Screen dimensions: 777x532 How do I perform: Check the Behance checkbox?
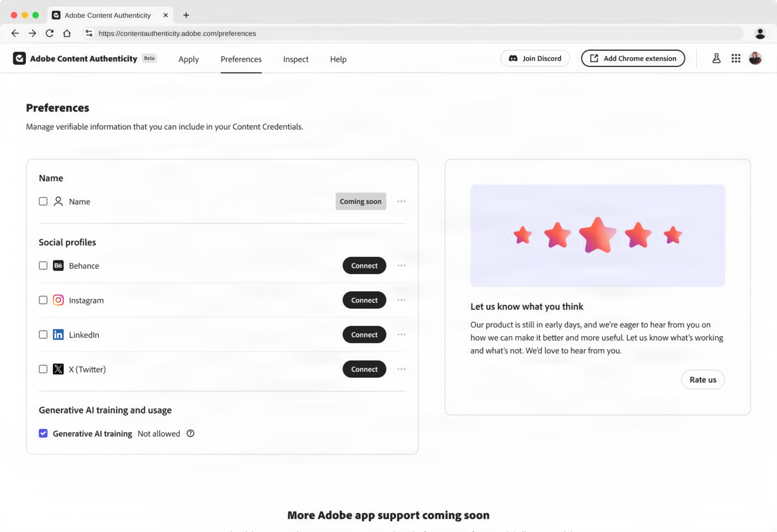[x=43, y=265]
